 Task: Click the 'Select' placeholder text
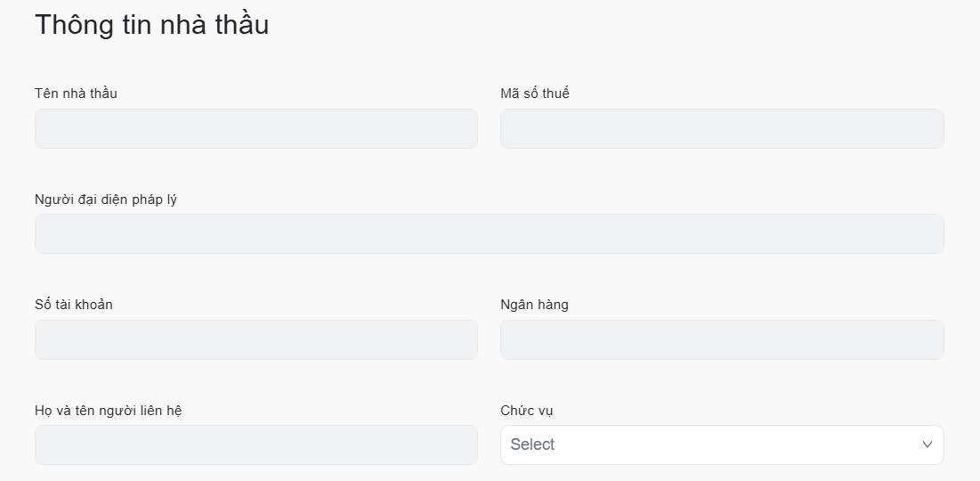pos(532,444)
